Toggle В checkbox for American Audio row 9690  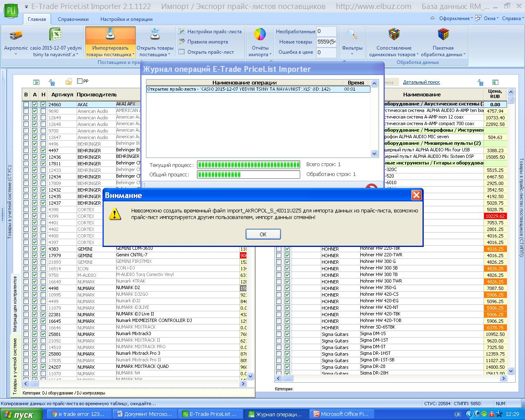point(26,111)
